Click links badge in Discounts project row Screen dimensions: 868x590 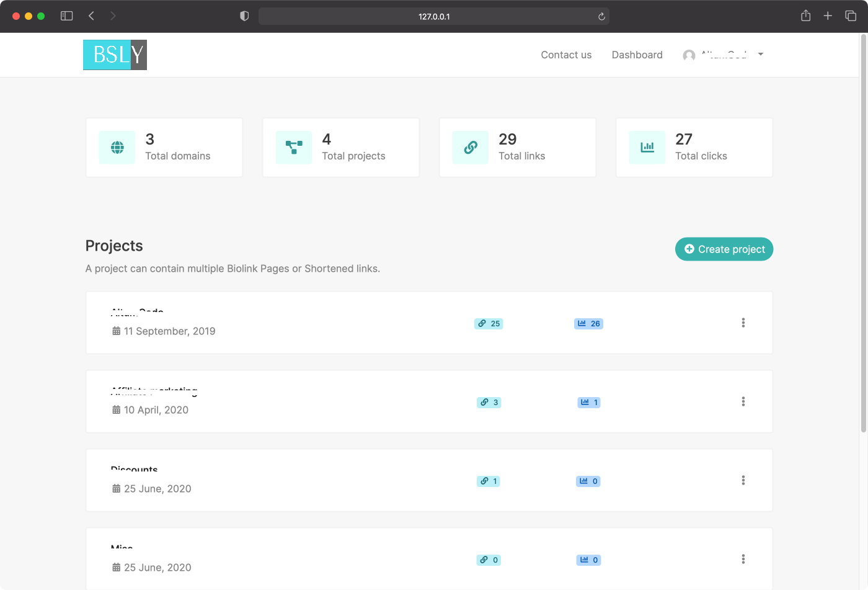(489, 481)
